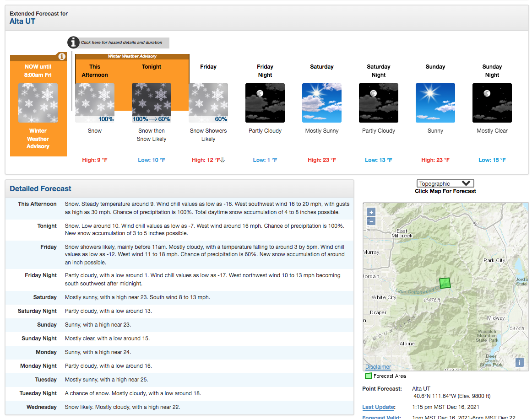
Task: Click the Point Forecast label
Action: point(382,388)
